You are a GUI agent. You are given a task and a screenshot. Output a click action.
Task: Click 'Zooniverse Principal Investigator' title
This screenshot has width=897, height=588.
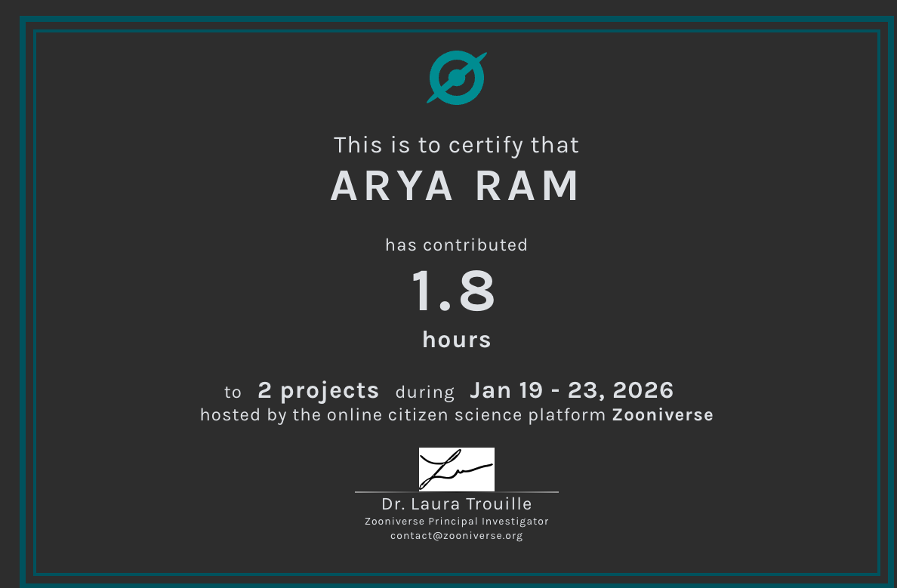(x=457, y=521)
